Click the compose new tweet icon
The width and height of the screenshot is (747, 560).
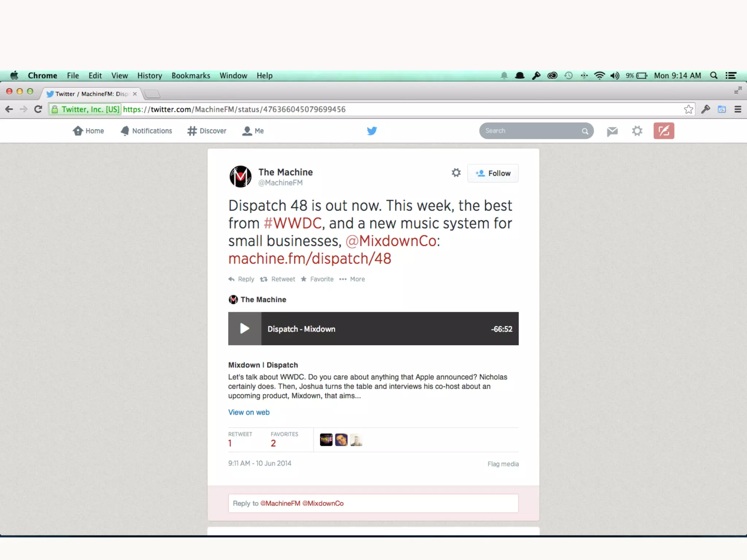663,131
